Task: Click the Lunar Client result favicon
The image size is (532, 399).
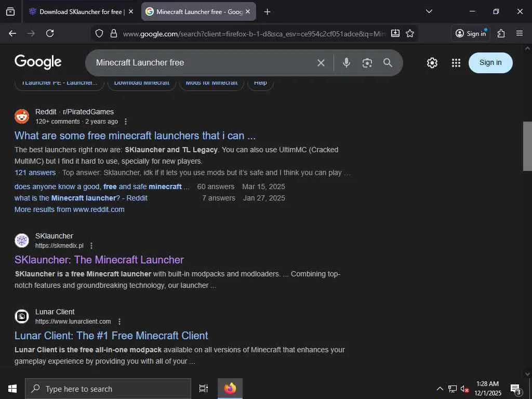Action: (x=22, y=316)
